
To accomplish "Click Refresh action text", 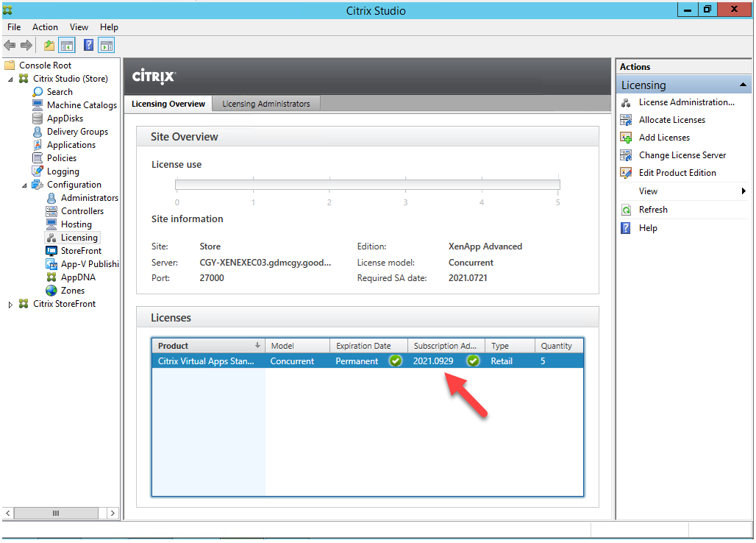I will coord(653,210).
